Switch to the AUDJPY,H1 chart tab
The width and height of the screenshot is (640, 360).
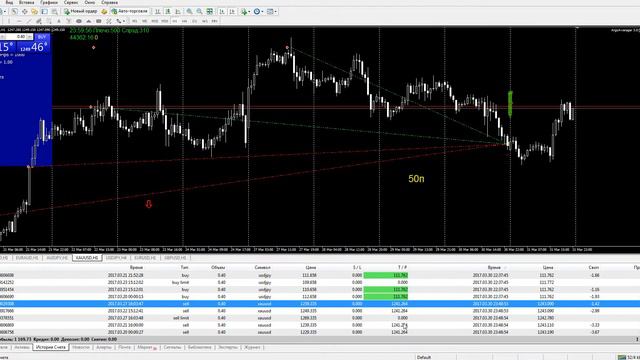click(x=57, y=258)
